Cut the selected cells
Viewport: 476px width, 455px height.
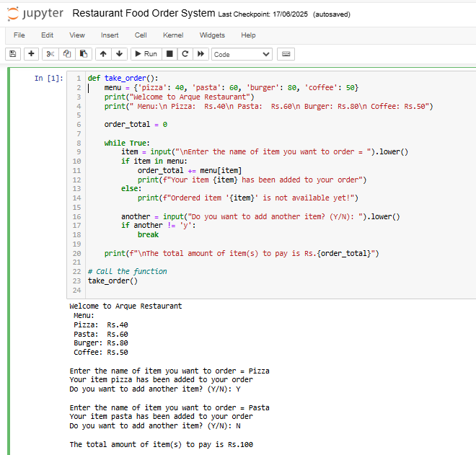[x=50, y=54]
